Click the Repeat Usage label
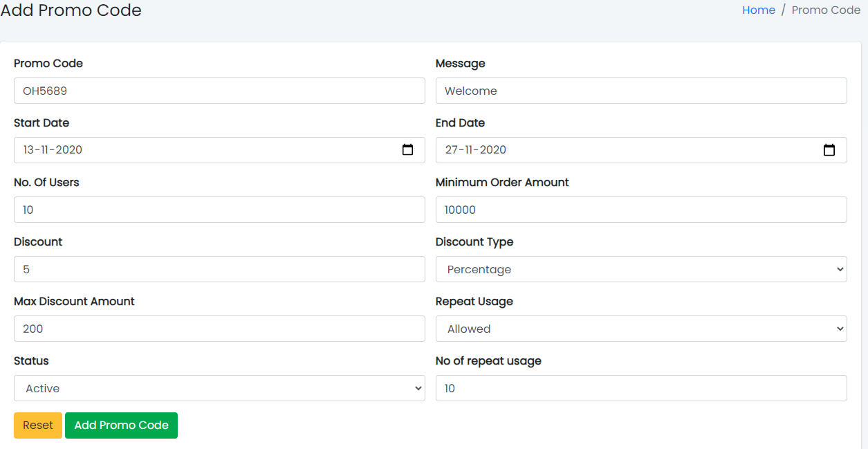 tap(474, 302)
